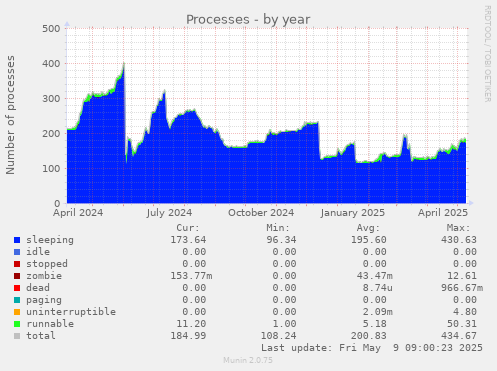This screenshot has width=497, height=371.
Task: Click the 200 y-axis tick label
Action: pyautogui.click(x=51, y=133)
